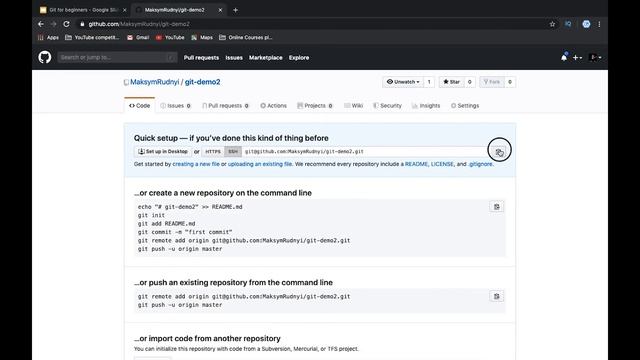Bookmark this page with the star
Image resolution: width=640 pixels, height=360 pixels.
552,24
